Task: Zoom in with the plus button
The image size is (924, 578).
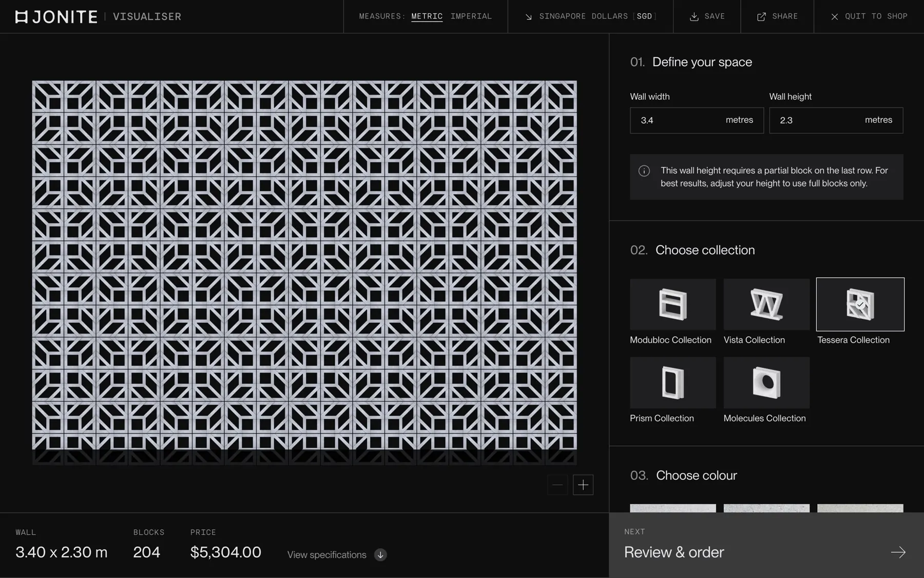Action: point(583,484)
